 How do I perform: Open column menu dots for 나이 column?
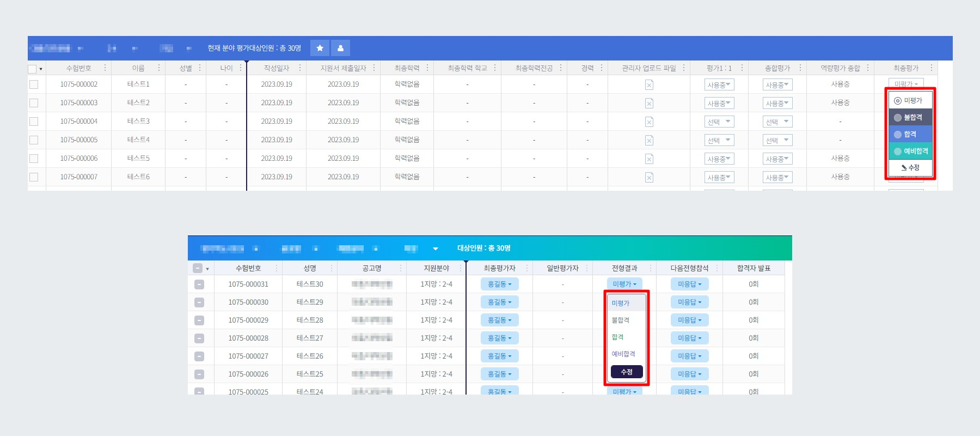pyautogui.click(x=240, y=68)
